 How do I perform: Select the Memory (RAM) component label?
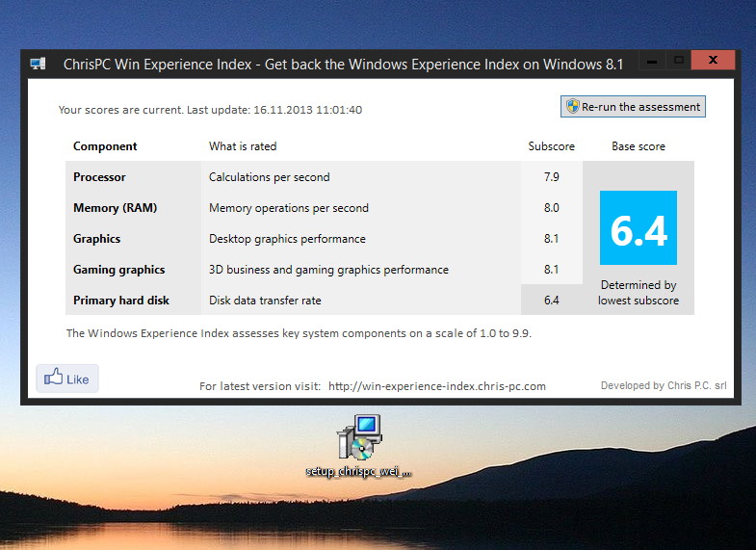pyautogui.click(x=116, y=208)
